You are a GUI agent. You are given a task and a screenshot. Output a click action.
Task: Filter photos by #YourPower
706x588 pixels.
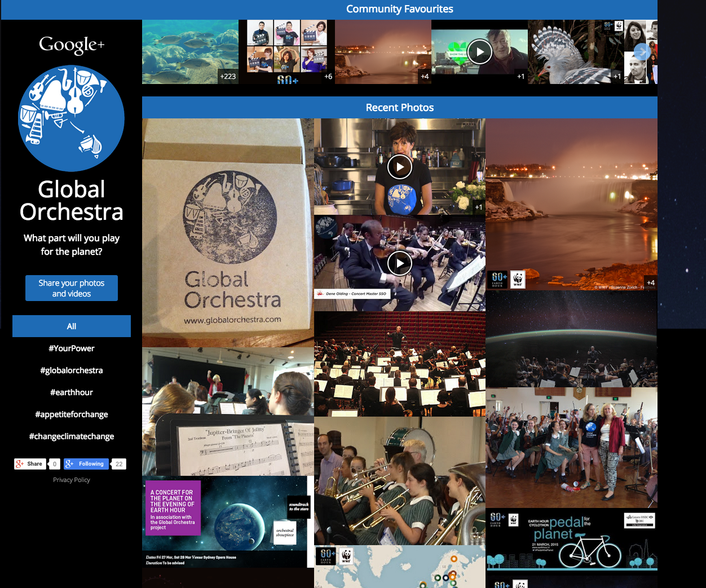pyautogui.click(x=72, y=348)
